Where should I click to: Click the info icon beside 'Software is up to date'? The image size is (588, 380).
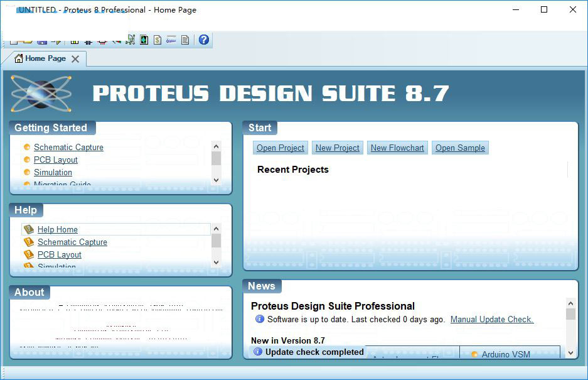click(x=260, y=319)
